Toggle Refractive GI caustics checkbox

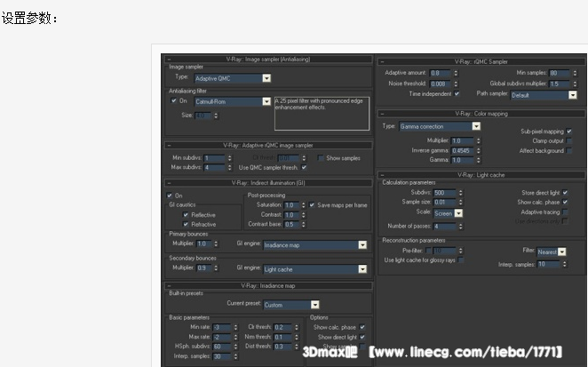coord(186,224)
